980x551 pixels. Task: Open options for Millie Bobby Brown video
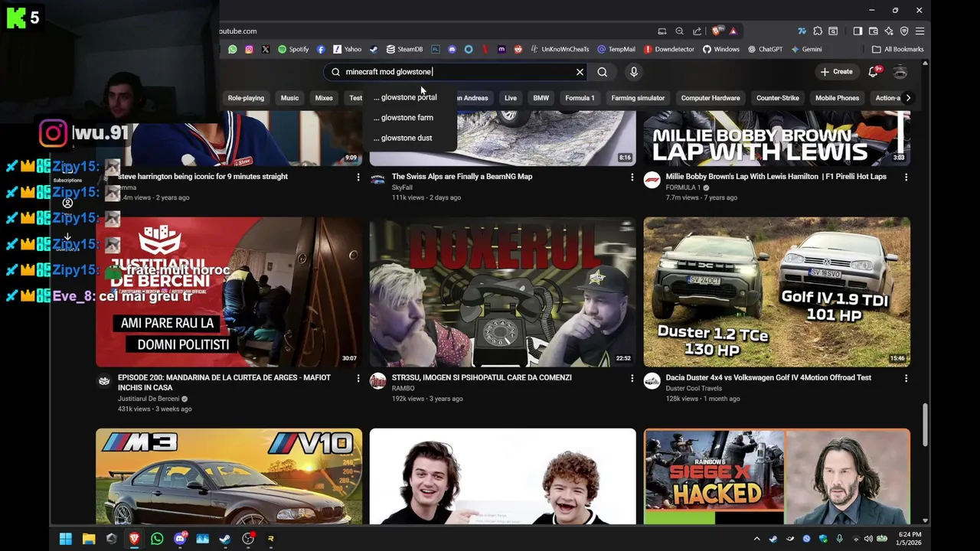(906, 178)
